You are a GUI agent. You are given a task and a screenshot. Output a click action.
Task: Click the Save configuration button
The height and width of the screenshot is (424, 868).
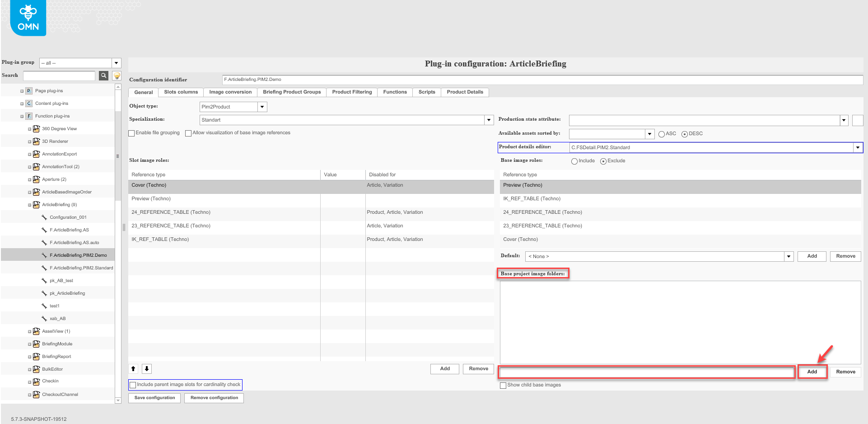coord(154,398)
